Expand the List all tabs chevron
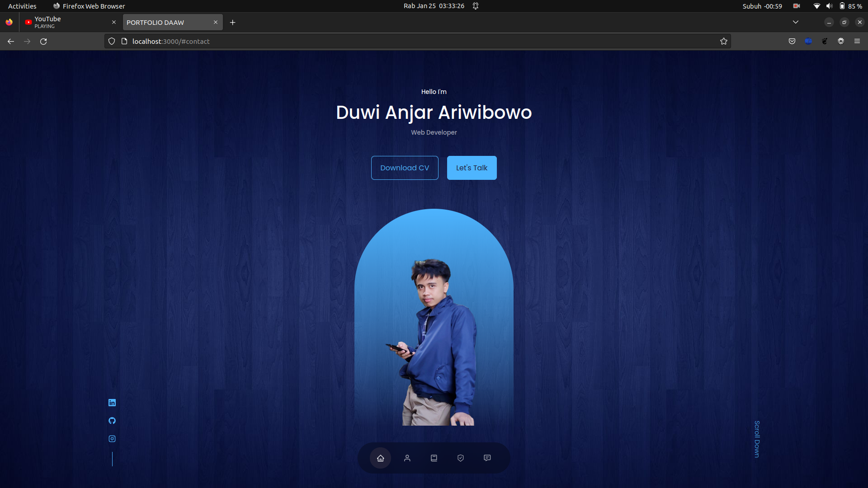This screenshot has width=868, height=488. point(796,22)
